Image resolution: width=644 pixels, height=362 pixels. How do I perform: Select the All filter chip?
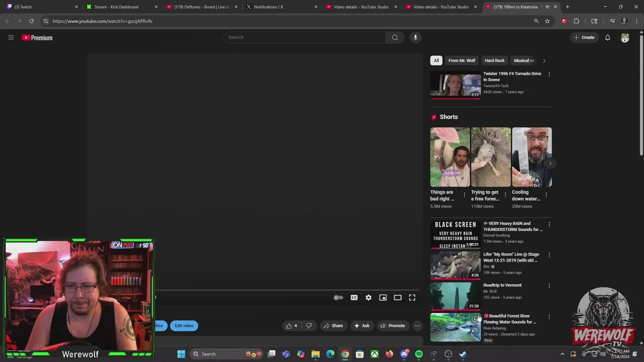(x=436, y=60)
